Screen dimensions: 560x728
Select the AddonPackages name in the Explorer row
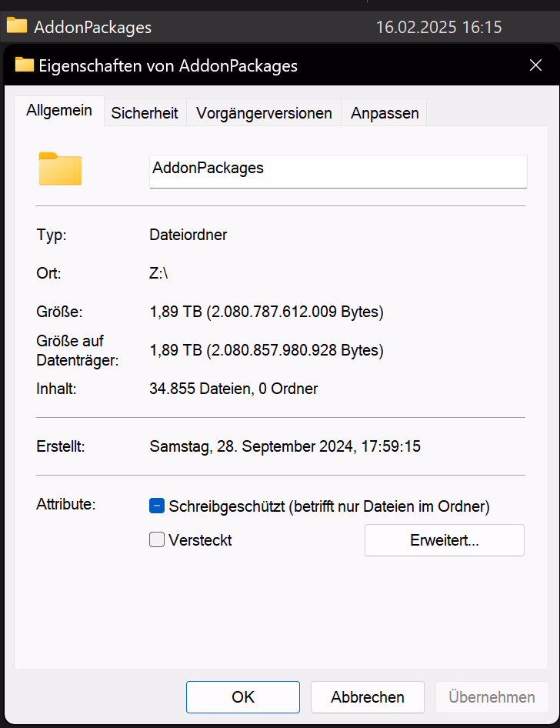tap(92, 28)
